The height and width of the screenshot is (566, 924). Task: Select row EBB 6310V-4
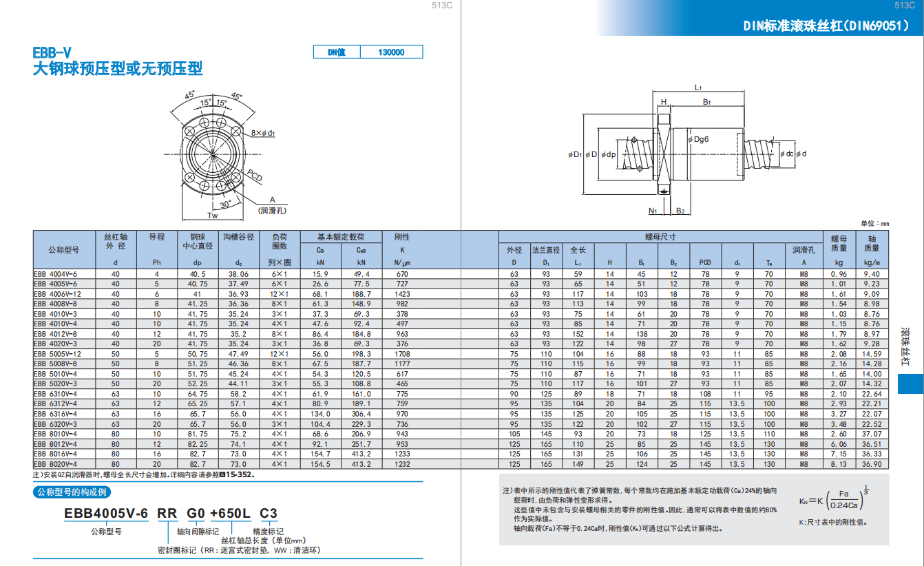[461, 394]
